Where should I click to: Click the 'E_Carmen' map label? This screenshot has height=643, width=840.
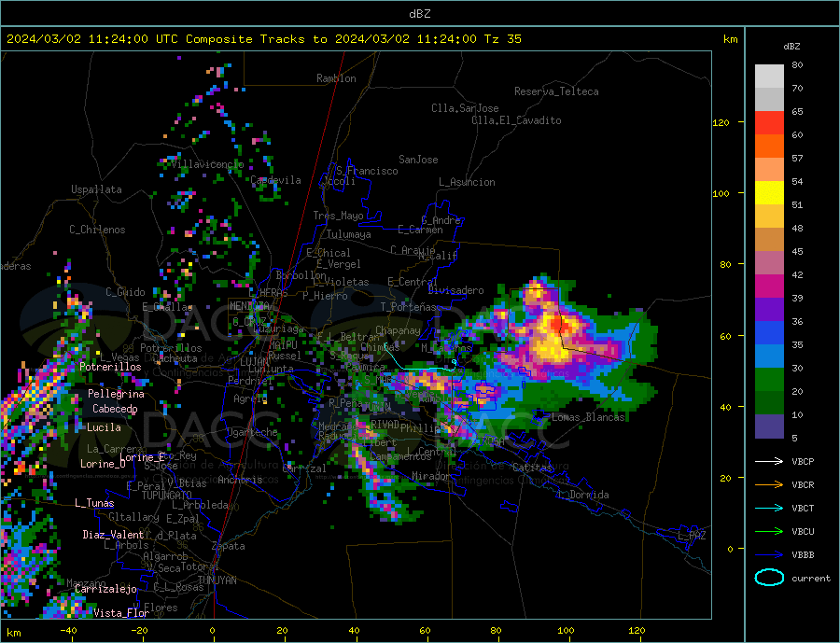(x=421, y=231)
